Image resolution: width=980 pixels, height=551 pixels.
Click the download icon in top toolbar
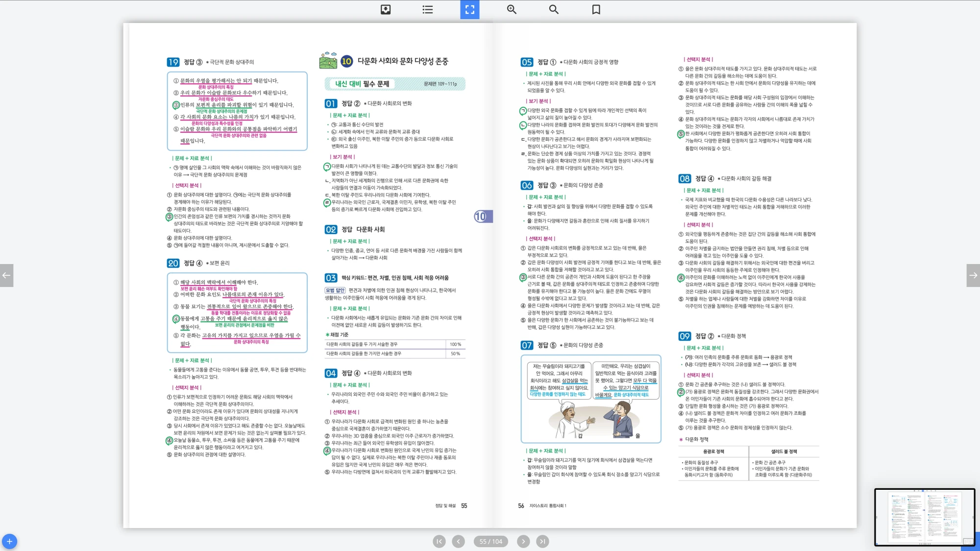tap(386, 9)
